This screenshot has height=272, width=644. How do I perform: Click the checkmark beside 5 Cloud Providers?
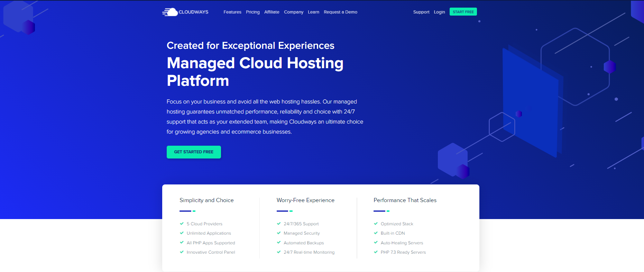pyautogui.click(x=182, y=224)
